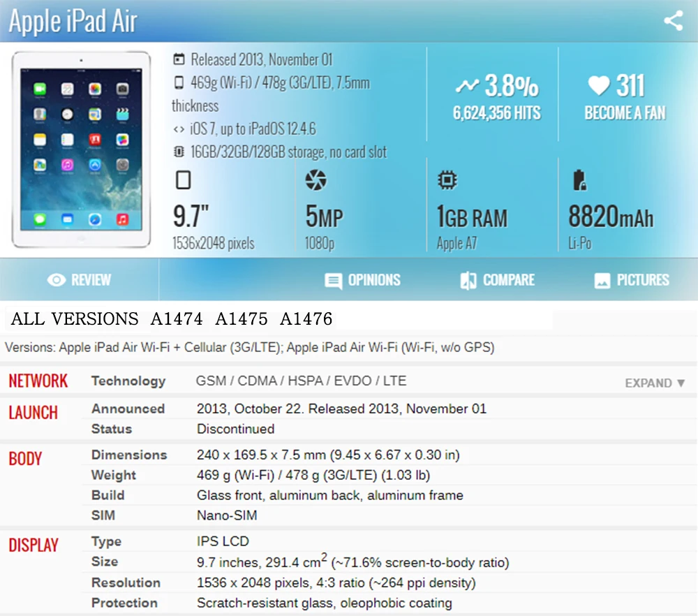Click the Compare phones icon

pyautogui.click(x=468, y=281)
